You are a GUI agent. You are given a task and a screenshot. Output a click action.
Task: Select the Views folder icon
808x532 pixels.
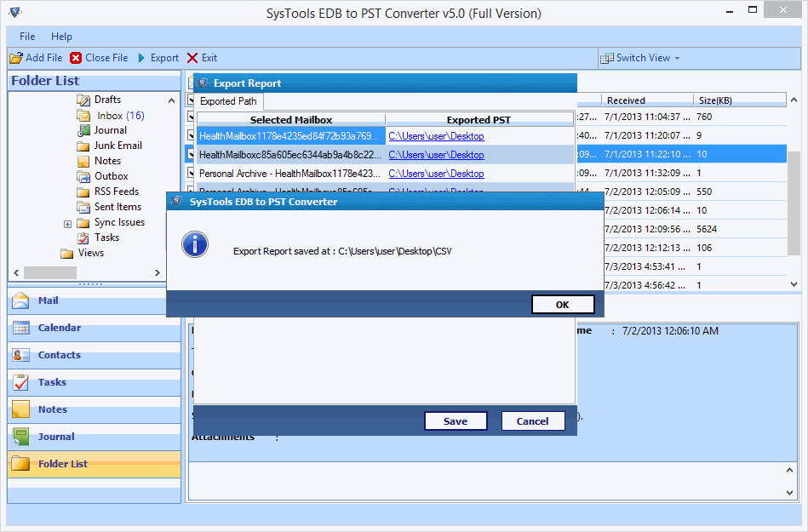[x=67, y=253]
